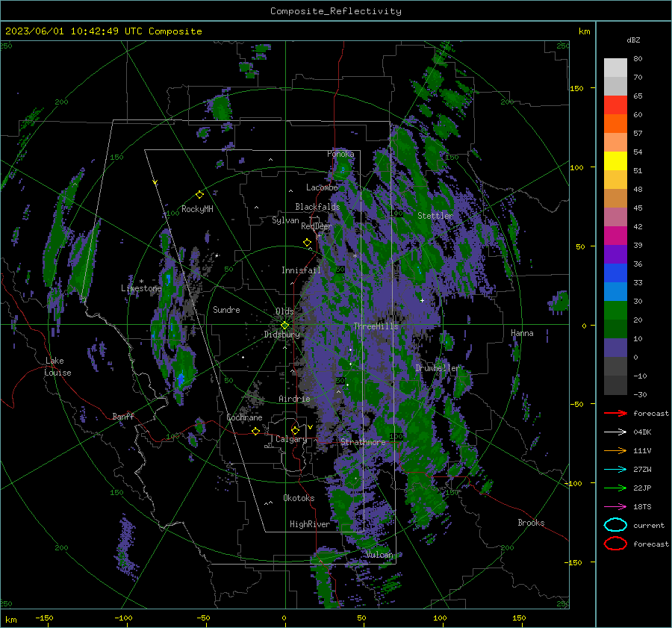
Task: Click the Sylvan label on the map
Action: pyautogui.click(x=285, y=220)
